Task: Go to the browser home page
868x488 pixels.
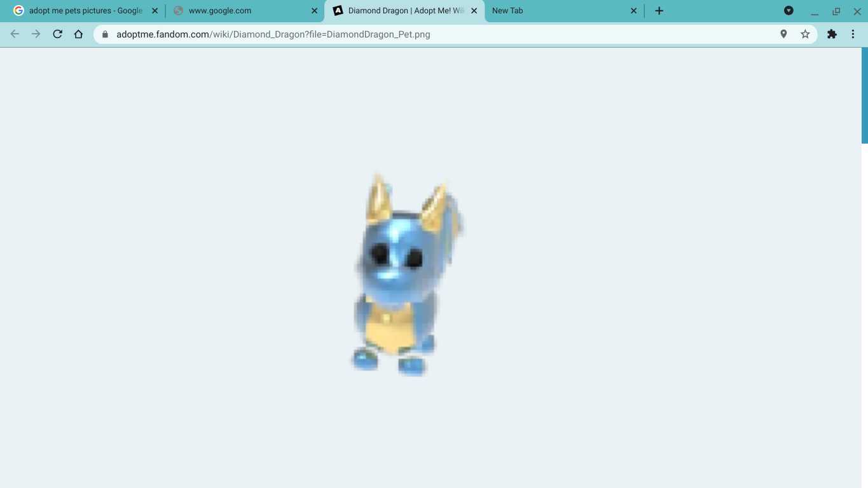Action: click(78, 34)
